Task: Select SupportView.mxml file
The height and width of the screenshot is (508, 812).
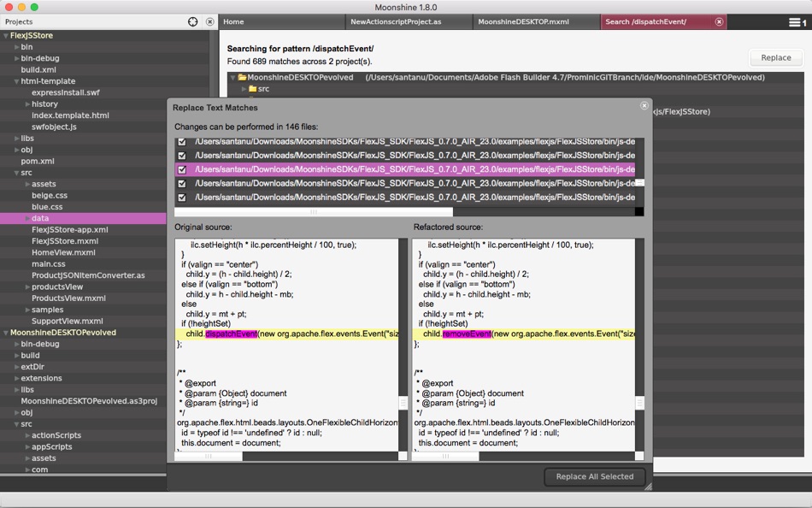Action: tap(68, 321)
